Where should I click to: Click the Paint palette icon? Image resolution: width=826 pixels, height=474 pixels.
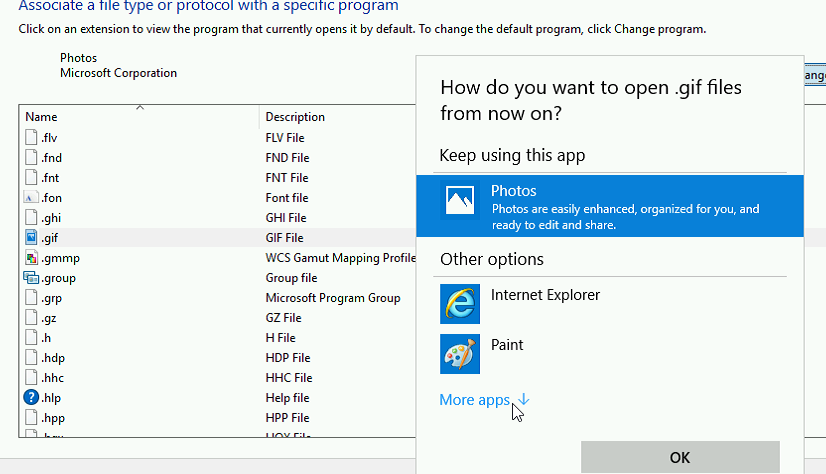coord(460,354)
